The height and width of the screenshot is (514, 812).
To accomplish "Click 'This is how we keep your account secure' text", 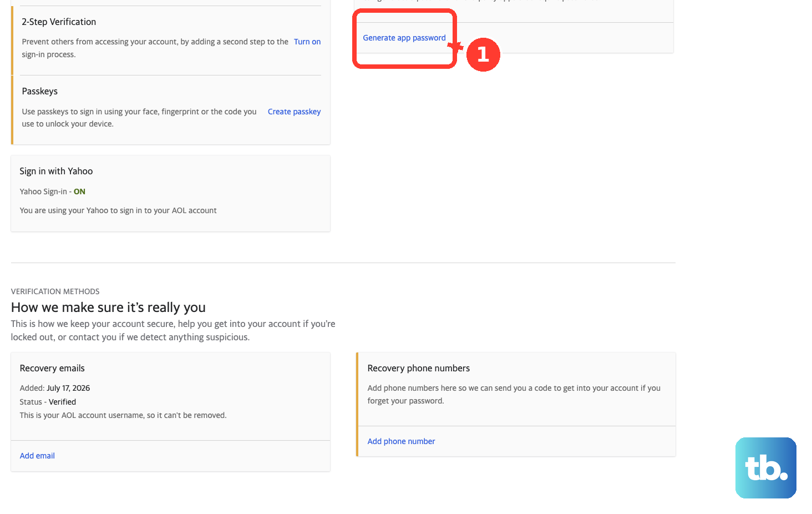I will click(x=173, y=330).
